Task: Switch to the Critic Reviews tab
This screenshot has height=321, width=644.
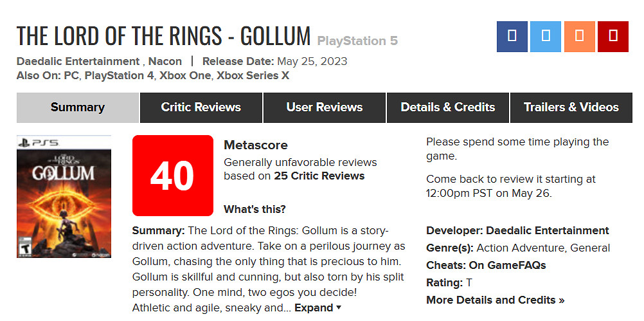Action: pos(201,107)
